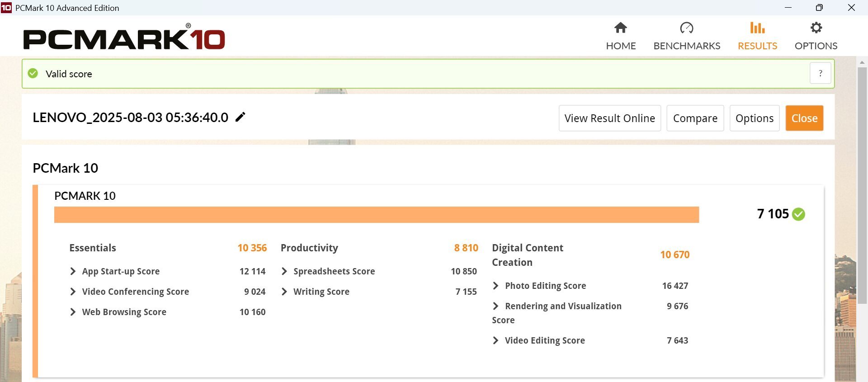Click the overall score 7 105
This screenshot has width=868, height=382.
(x=773, y=214)
